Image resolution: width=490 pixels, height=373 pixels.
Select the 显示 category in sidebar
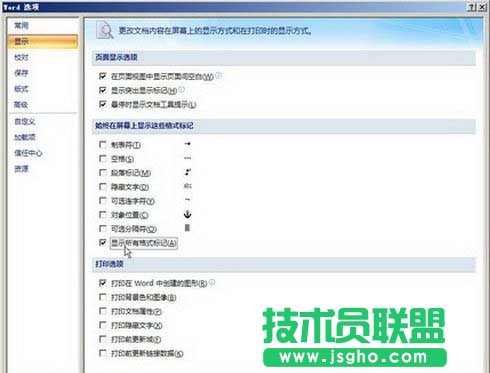point(43,41)
